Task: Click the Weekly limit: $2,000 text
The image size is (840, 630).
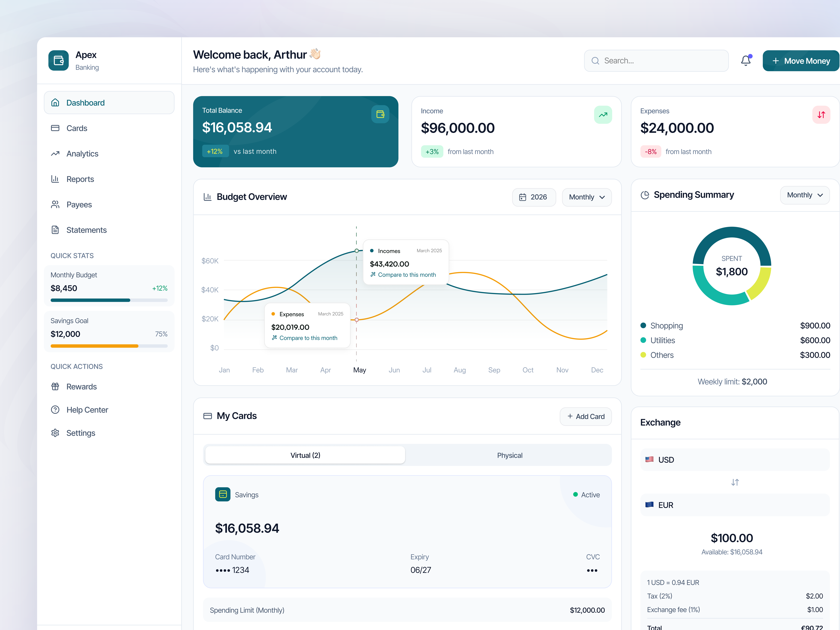Action: pyautogui.click(x=732, y=382)
